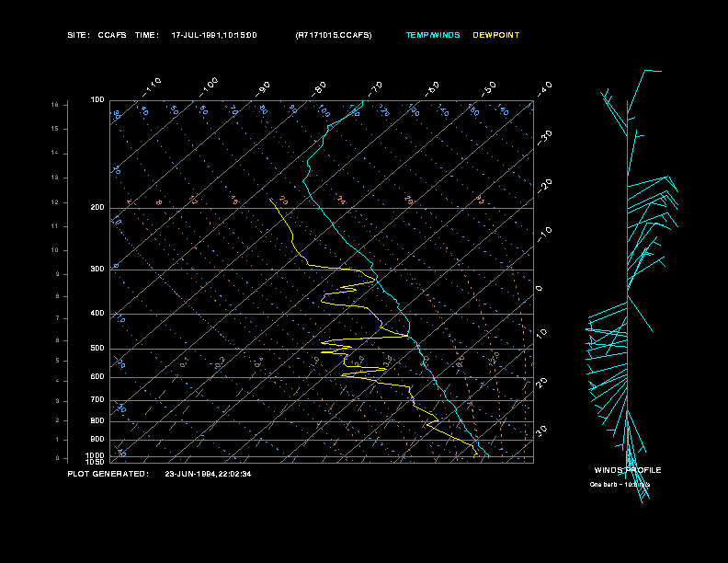
Task: Select the 500 pressure level label
Action: click(x=97, y=348)
